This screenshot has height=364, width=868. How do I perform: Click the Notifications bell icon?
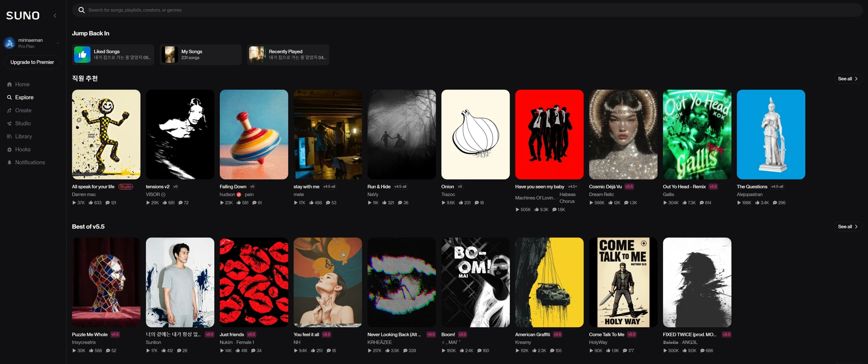(x=9, y=163)
